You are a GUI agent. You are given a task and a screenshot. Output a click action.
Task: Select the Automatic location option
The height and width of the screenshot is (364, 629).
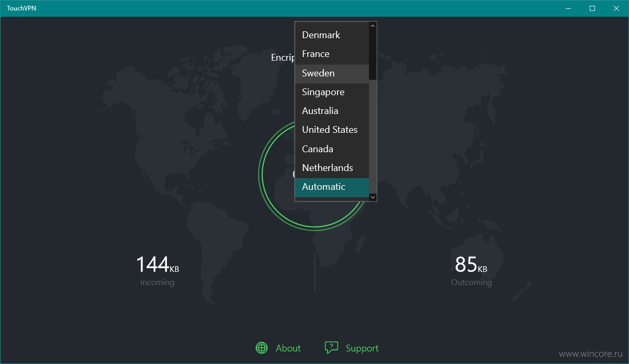click(x=332, y=187)
